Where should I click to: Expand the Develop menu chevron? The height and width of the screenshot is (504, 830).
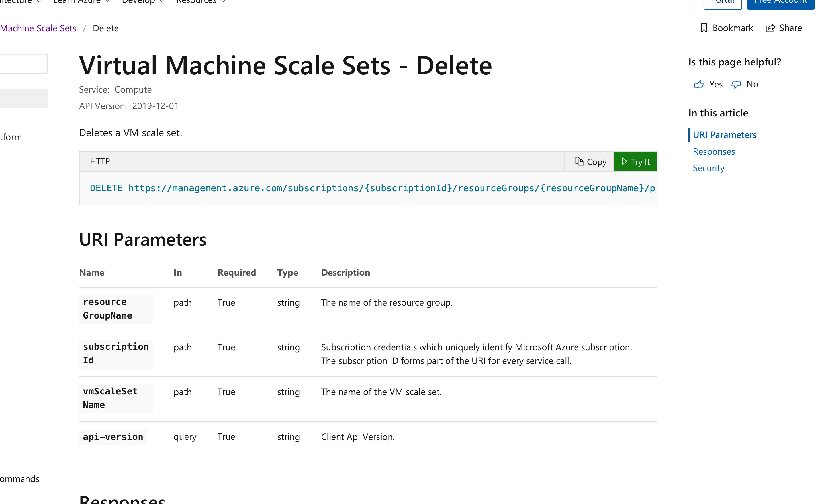[162, 1]
